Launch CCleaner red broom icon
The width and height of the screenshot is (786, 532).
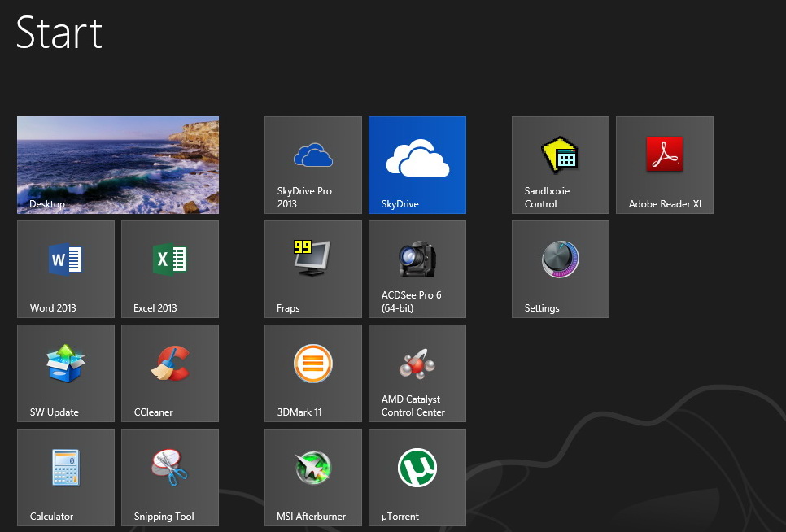(170, 363)
